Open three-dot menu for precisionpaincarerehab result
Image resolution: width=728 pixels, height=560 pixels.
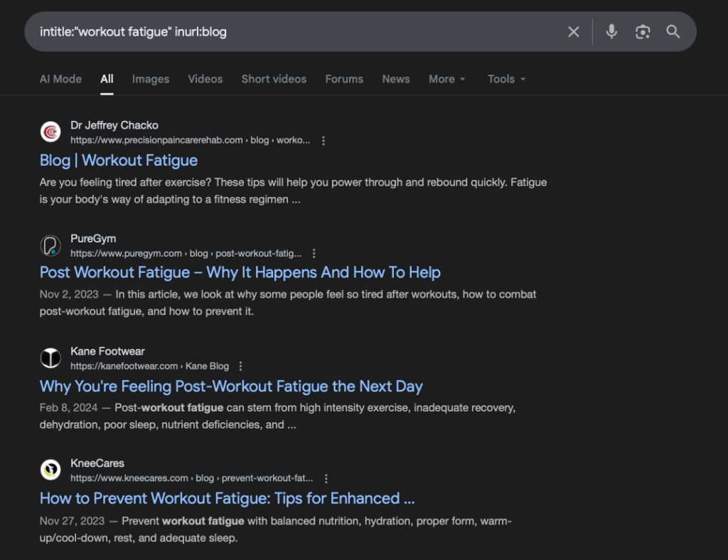[323, 141]
